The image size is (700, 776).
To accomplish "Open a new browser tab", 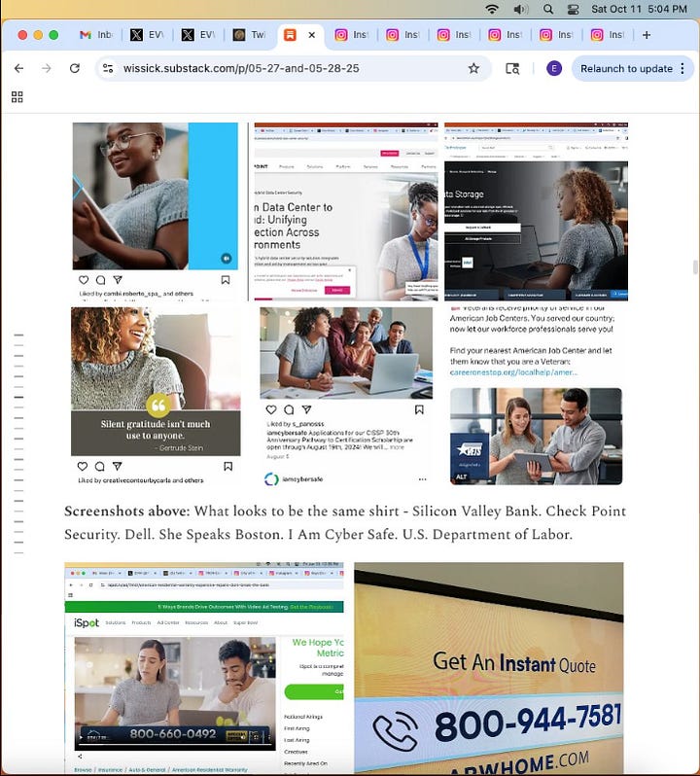I will [x=647, y=35].
